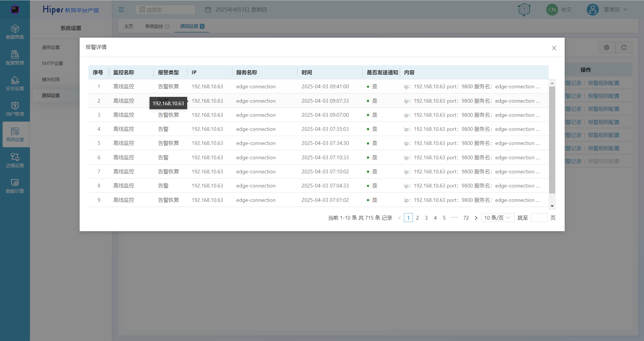Select the 通知设置 tab
This screenshot has height=341, width=644.
189,26
